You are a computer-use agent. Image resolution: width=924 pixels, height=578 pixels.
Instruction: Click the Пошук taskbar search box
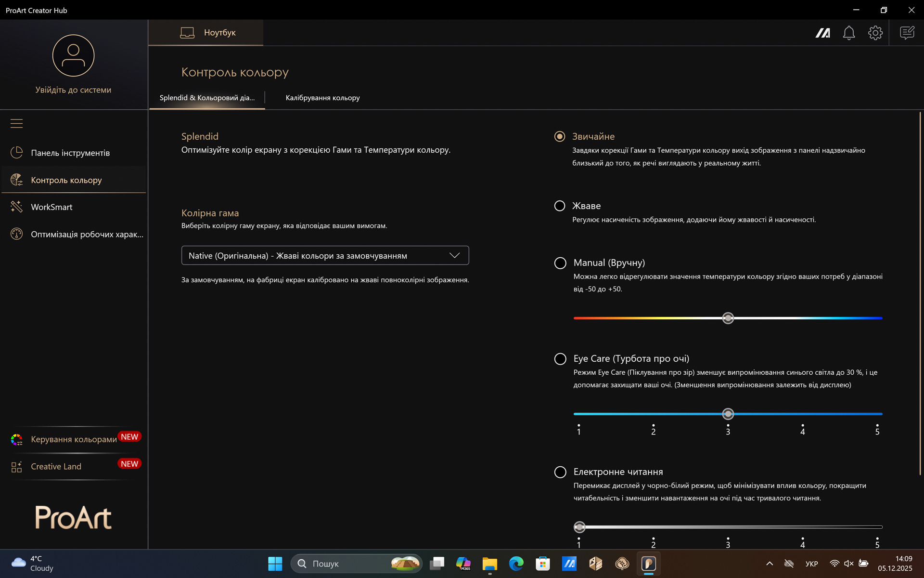click(356, 564)
